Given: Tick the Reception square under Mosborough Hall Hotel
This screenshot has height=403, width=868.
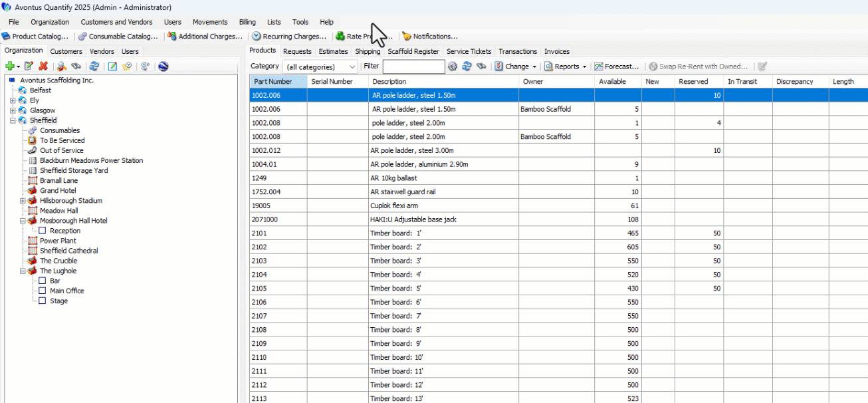Looking at the screenshot, I should 43,231.
